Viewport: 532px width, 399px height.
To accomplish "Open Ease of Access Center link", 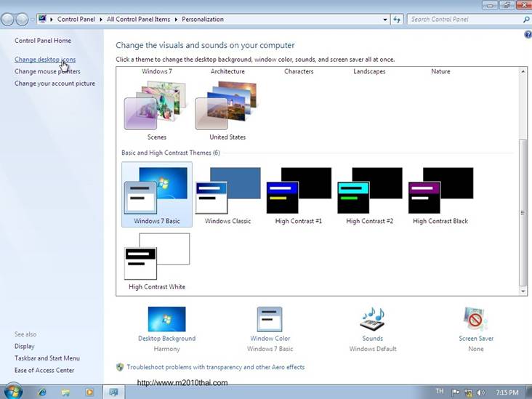I will pyautogui.click(x=44, y=370).
